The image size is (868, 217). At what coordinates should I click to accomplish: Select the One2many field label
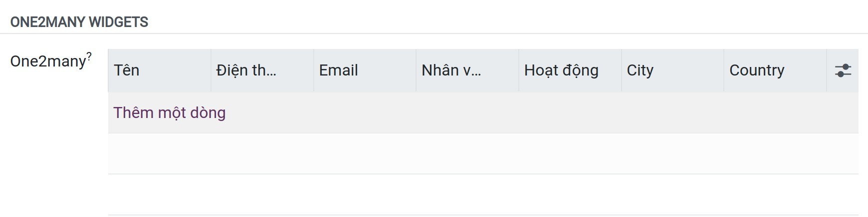pos(48,61)
